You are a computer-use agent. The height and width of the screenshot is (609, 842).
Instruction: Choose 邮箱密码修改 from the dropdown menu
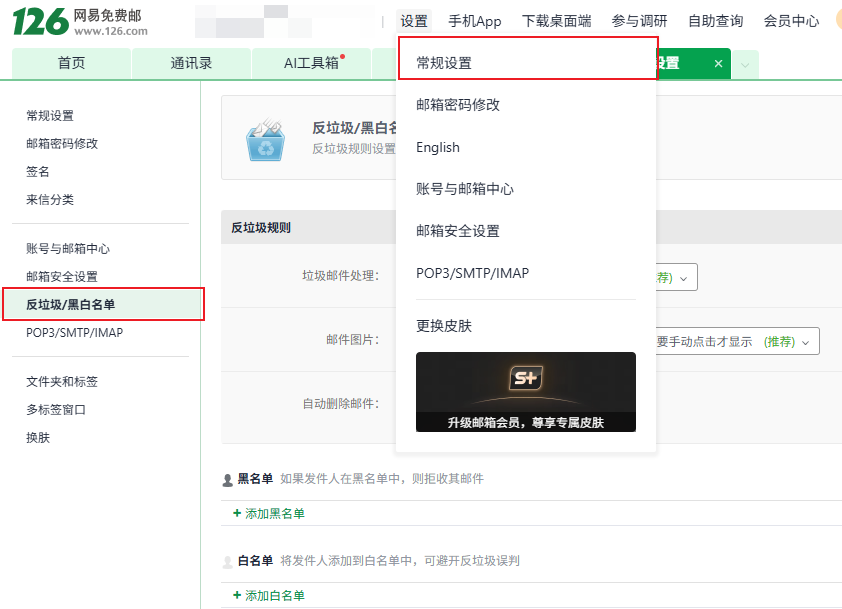[x=458, y=105]
